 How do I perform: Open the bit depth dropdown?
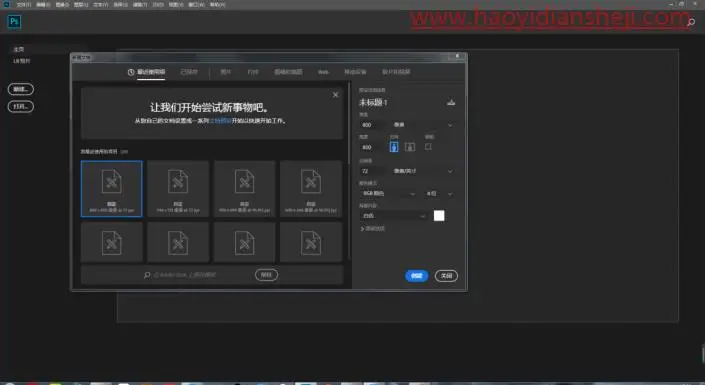[439, 193]
